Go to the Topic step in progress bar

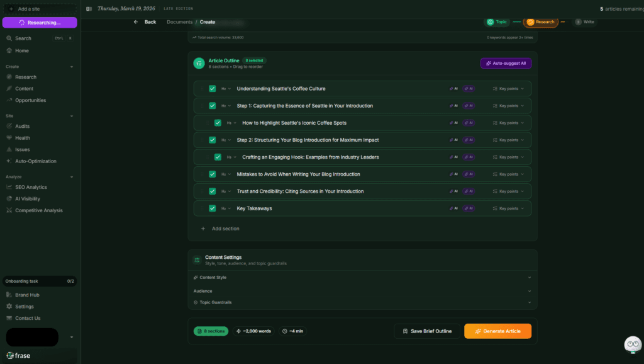(x=497, y=22)
